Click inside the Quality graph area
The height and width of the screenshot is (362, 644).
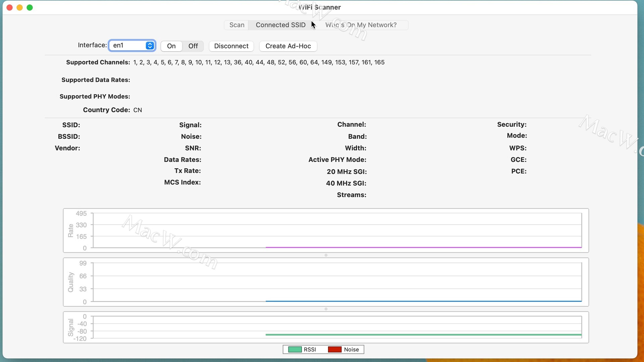337,282
